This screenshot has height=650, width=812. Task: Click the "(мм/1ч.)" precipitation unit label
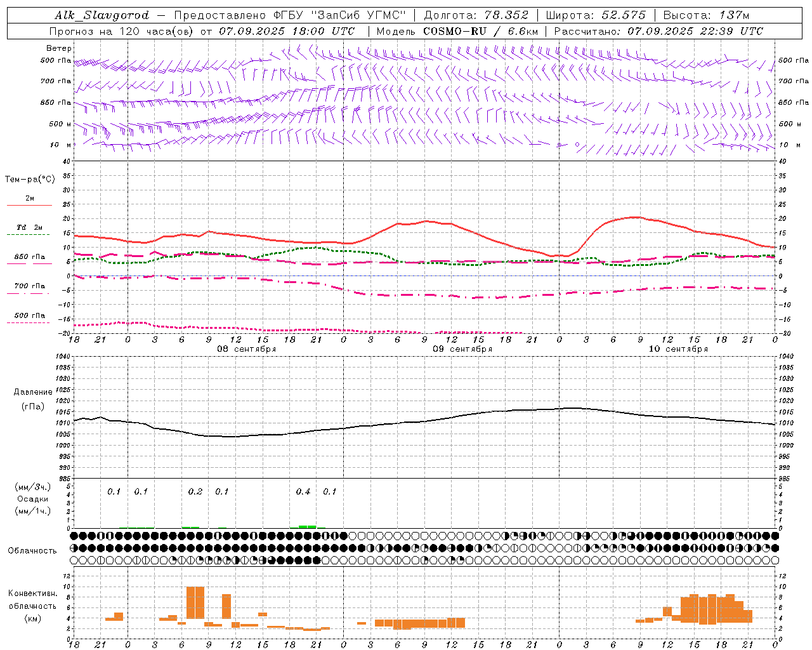coord(33,511)
